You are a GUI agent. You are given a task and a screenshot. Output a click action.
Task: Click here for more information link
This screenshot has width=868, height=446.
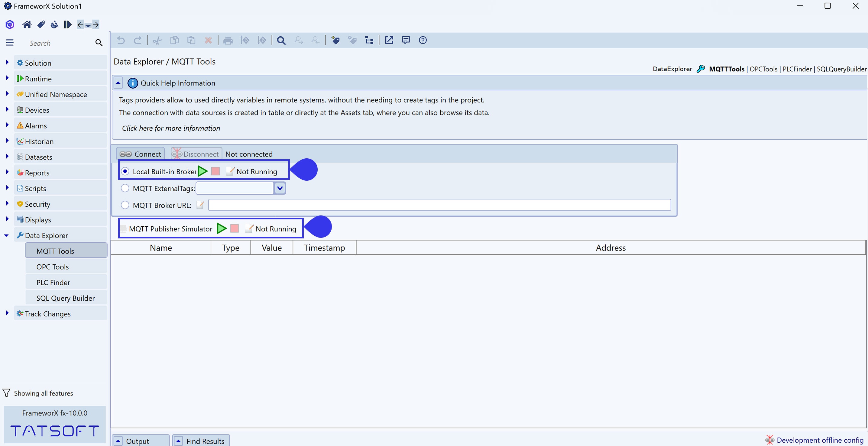(171, 128)
